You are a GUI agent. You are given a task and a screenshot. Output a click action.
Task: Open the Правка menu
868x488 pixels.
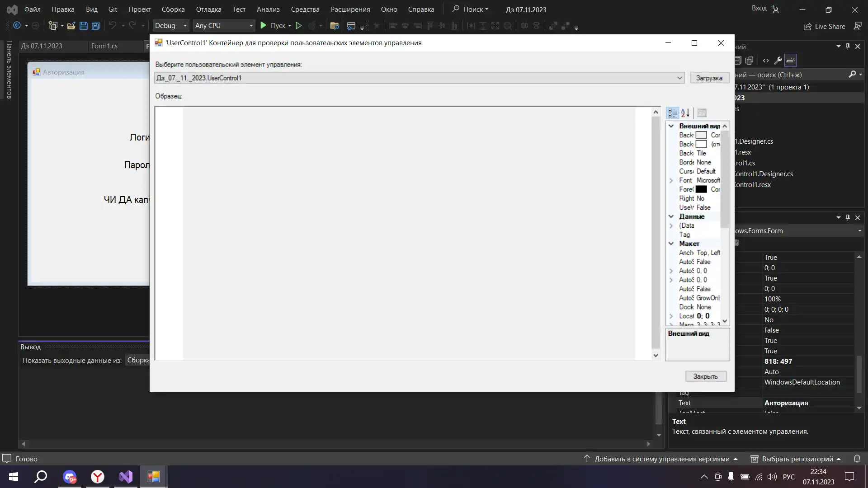tap(63, 9)
